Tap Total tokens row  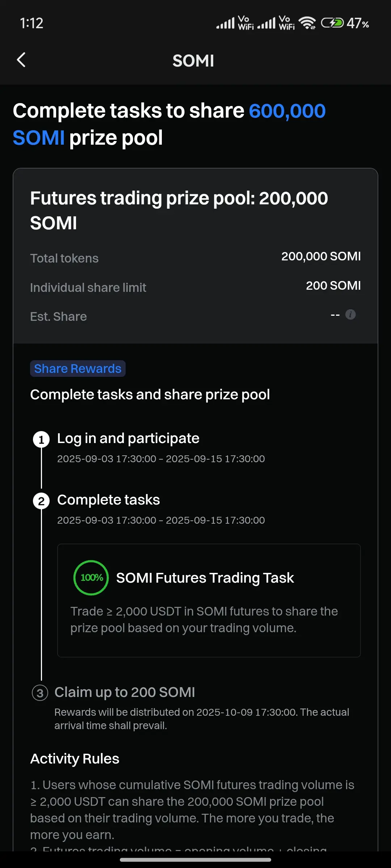195,258
